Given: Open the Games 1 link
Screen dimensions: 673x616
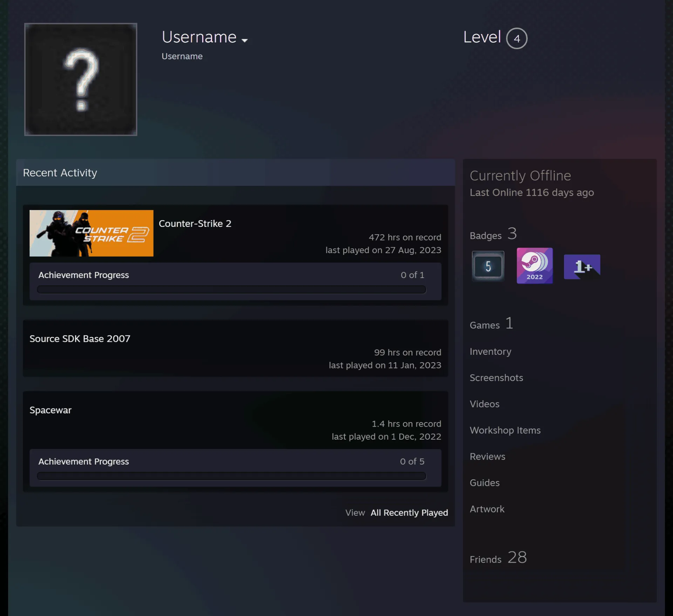Looking at the screenshot, I should [491, 324].
